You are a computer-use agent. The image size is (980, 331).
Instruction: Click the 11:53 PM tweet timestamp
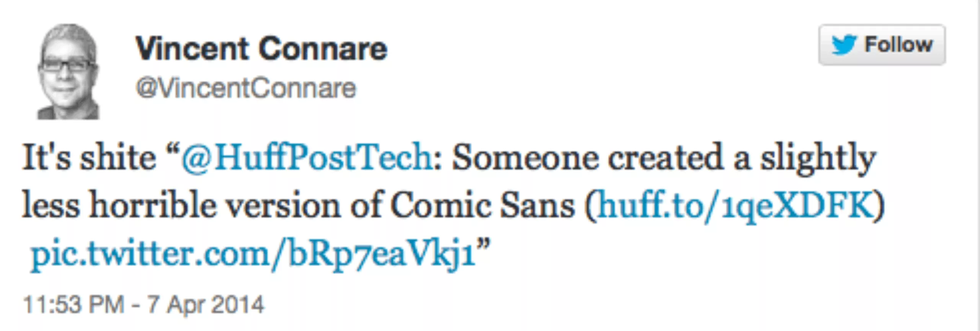(73, 305)
